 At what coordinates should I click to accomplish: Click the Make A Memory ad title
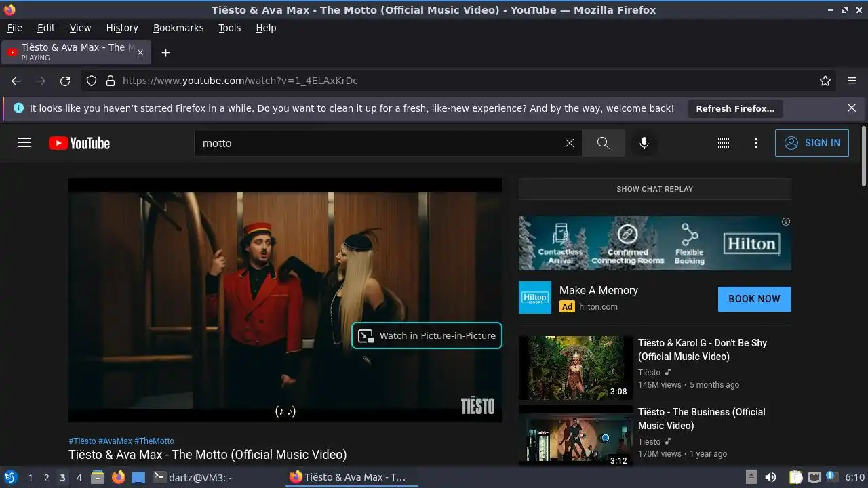(599, 290)
